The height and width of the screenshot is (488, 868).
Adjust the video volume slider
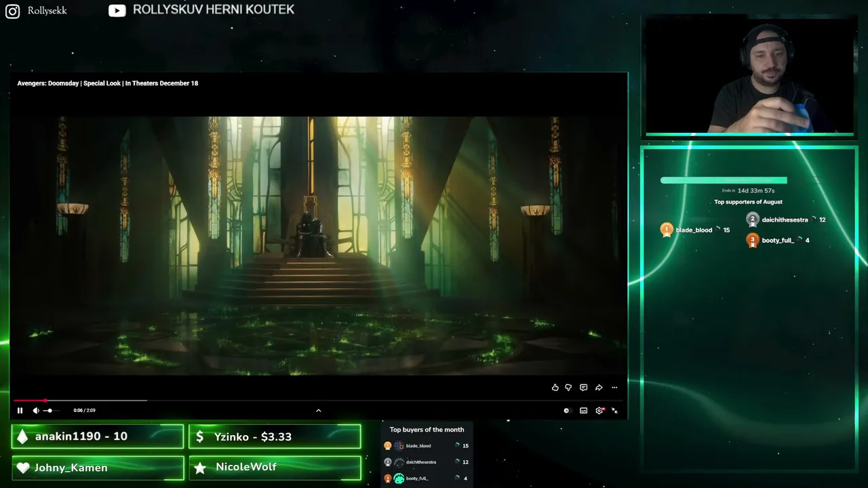51,410
